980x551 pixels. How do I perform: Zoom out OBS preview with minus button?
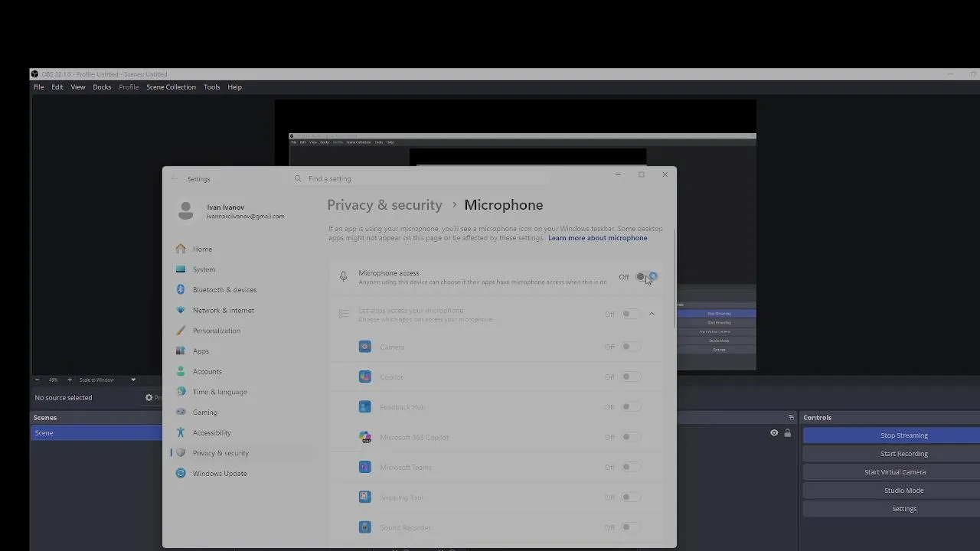37,380
